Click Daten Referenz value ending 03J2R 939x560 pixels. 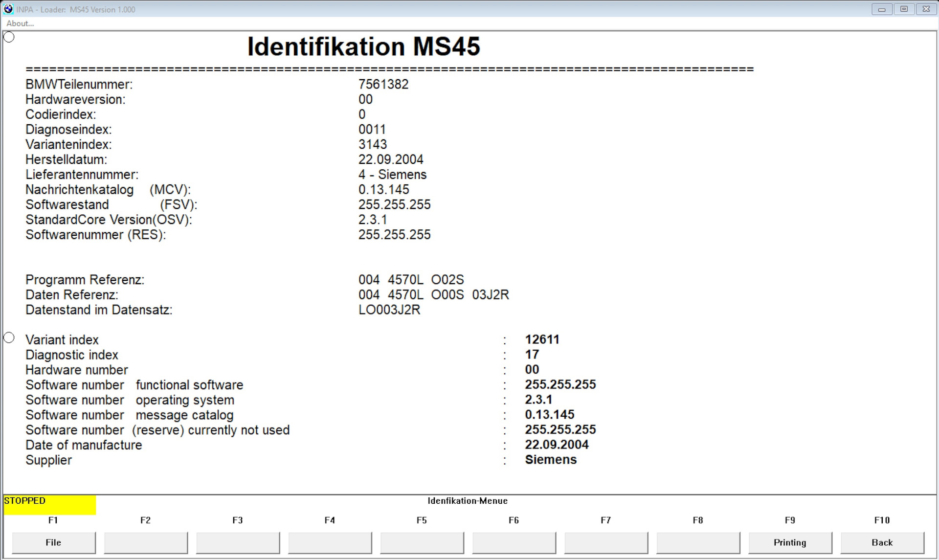tap(434, 295)
